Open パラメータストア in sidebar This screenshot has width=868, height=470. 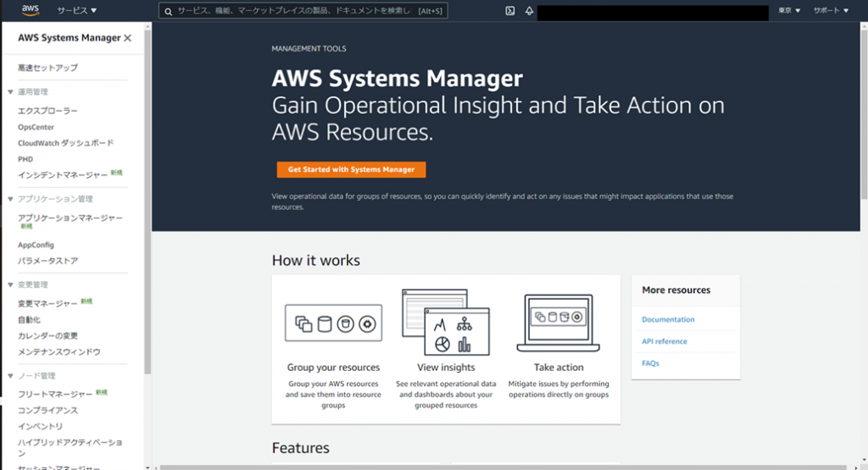47,261
